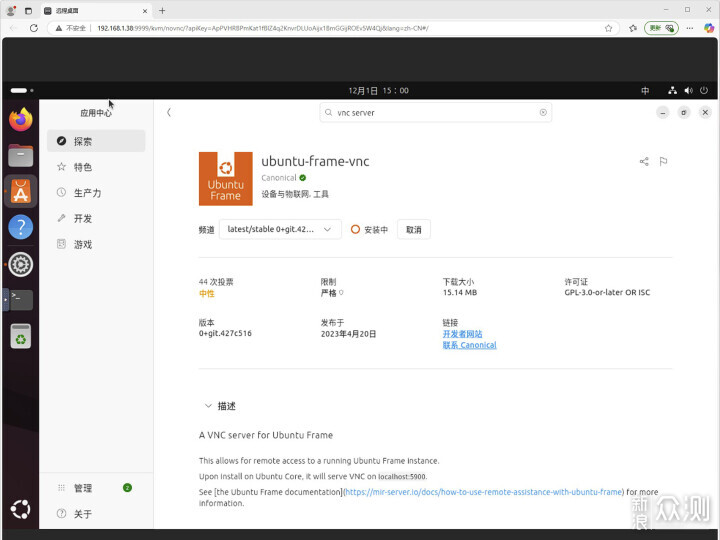Open a new browser tab
The width and height of the screenshot is (720, 540).
pos(162,11)
